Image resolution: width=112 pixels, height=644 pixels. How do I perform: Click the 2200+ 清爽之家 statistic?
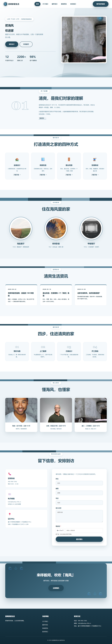pyautogui.click(x=21, y=58)
